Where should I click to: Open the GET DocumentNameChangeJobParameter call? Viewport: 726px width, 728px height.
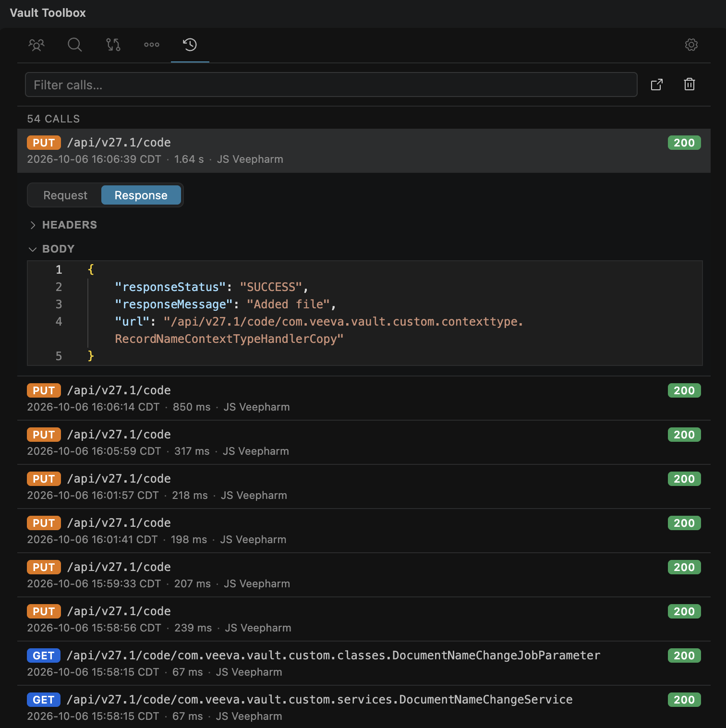[x=364, y=664]
